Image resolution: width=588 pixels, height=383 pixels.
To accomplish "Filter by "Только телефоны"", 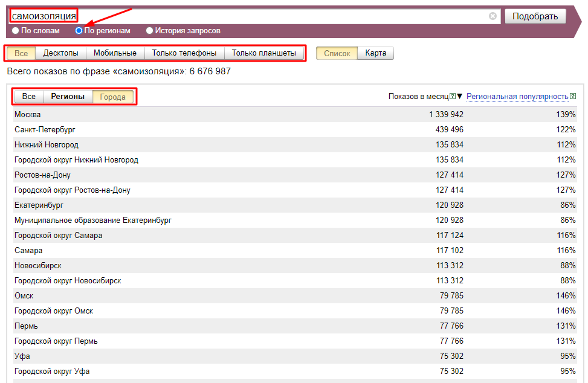I will 184,53.
